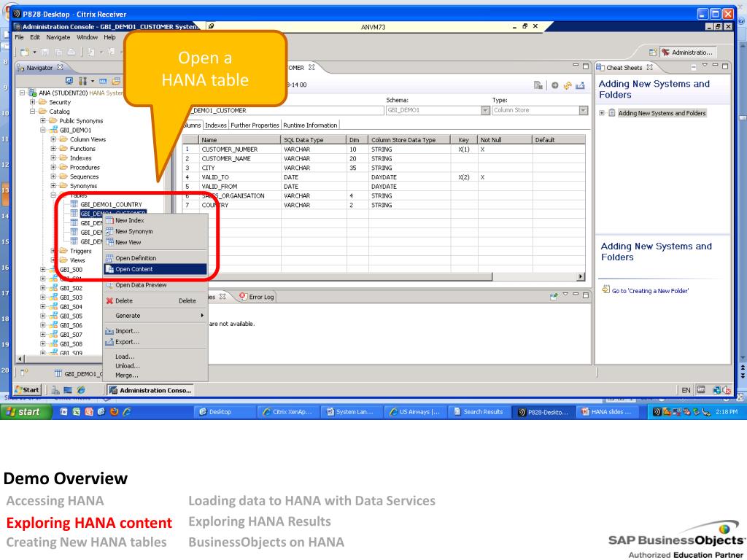Viewport: 747px width, 560px height.
Task: Click the ANA HANA system icon
Action: 32,93
